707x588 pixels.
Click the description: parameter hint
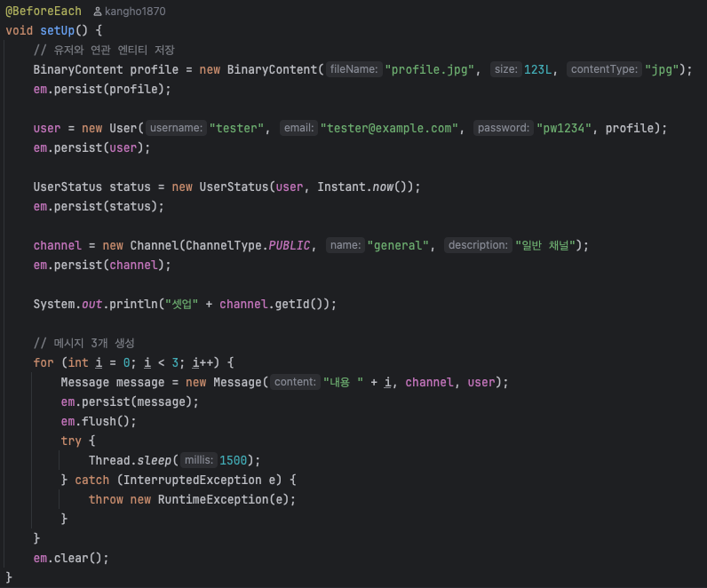pyautogui.click(x=478, y=245)
